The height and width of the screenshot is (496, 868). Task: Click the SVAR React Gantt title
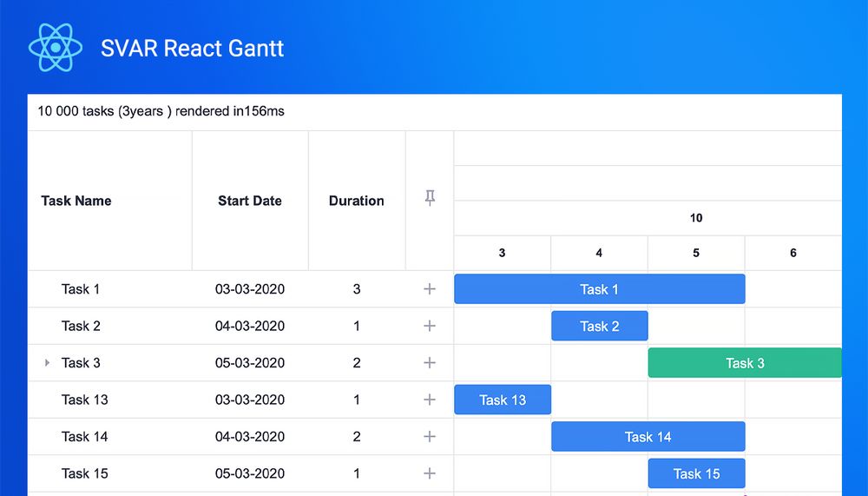click(x=192, y=49)
